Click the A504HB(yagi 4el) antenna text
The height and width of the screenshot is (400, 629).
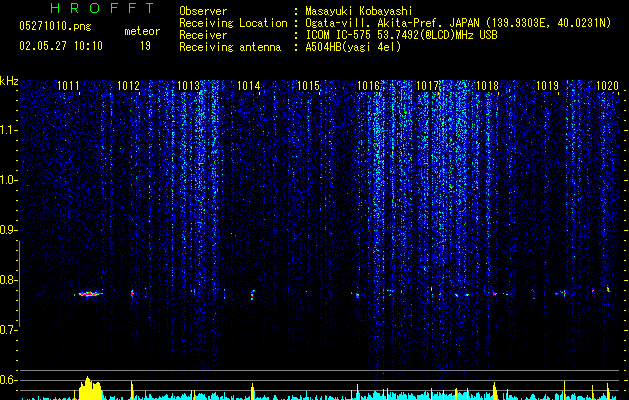353,47
